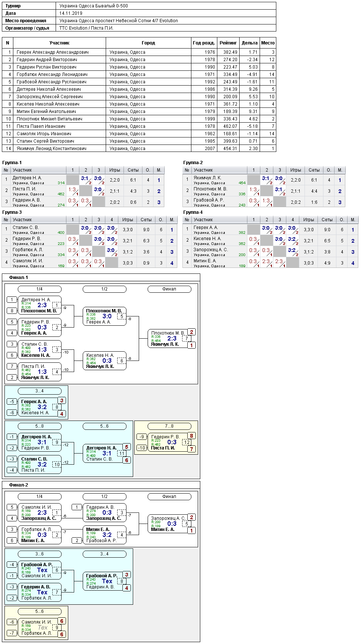The width and height of the screenshot is (362, 644).
Task: Select the Рейтинг column header
Action: (x=228, y=43)
